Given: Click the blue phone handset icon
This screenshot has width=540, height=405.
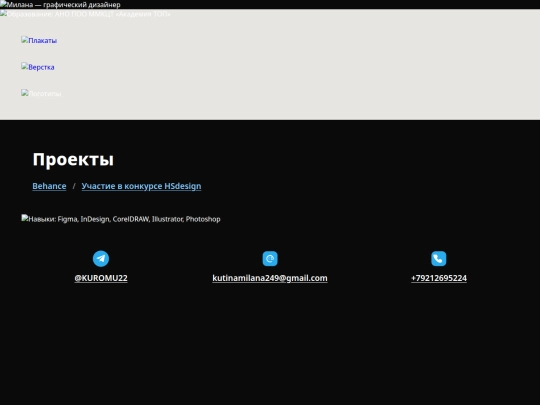Looking at the screenshot, I should (x=439, y=259).
